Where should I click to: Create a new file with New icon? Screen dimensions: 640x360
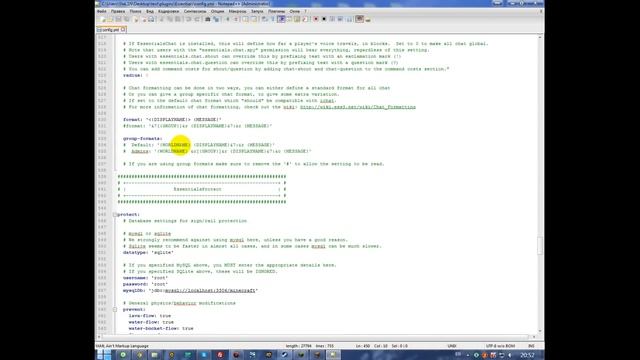103,19
